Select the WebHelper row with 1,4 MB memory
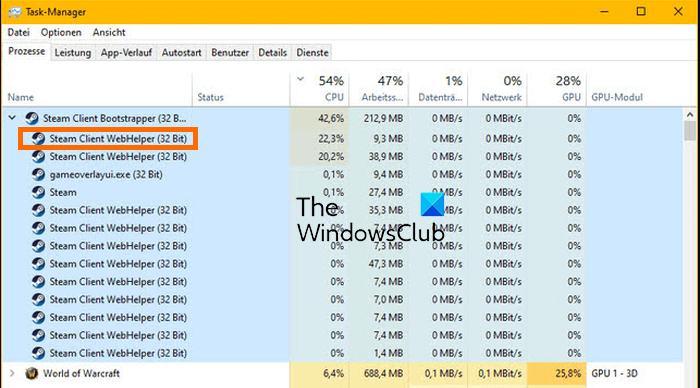This screenshot has height=388, width=700. click(118, 353)
